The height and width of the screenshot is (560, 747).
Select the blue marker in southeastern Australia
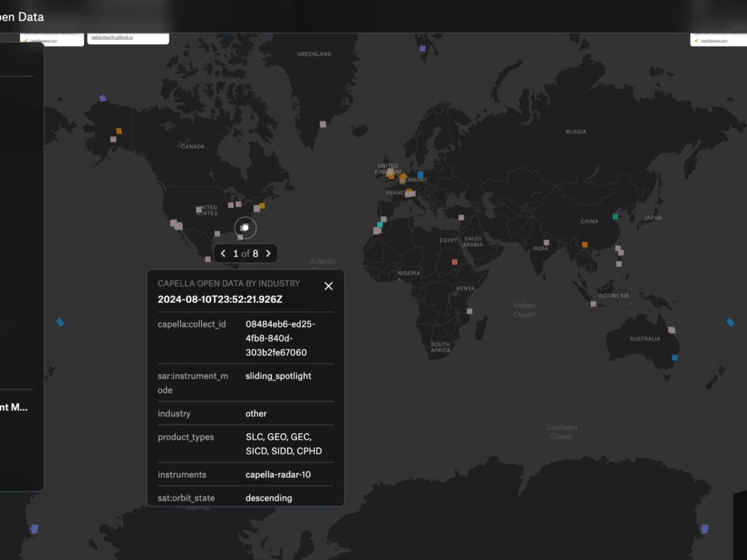[674, 358]
